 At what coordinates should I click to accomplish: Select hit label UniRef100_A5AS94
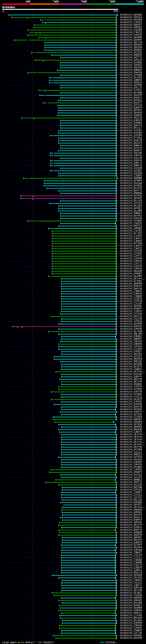(x=131, y=72)
